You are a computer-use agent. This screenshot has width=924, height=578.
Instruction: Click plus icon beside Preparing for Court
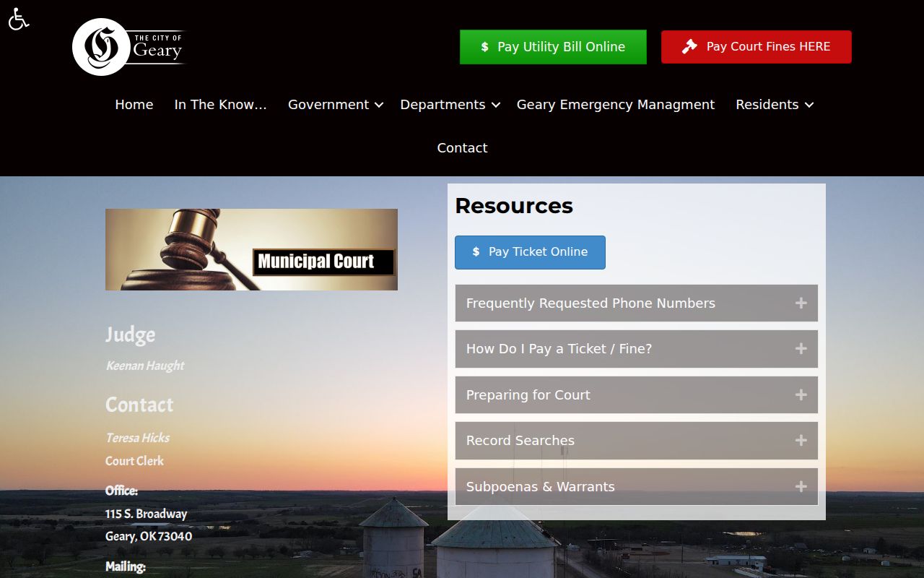pyautogui.click(x=801, y=395)
